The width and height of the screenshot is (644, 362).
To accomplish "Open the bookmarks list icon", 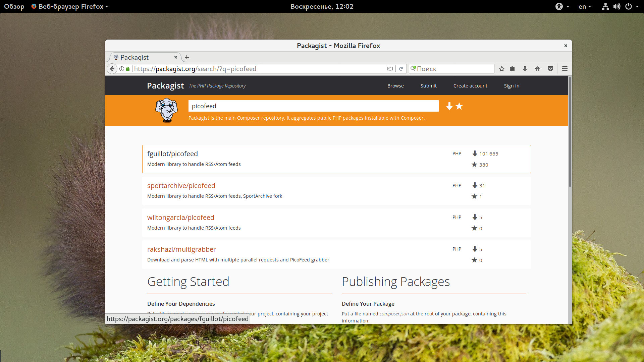I will tap(512, 69).
